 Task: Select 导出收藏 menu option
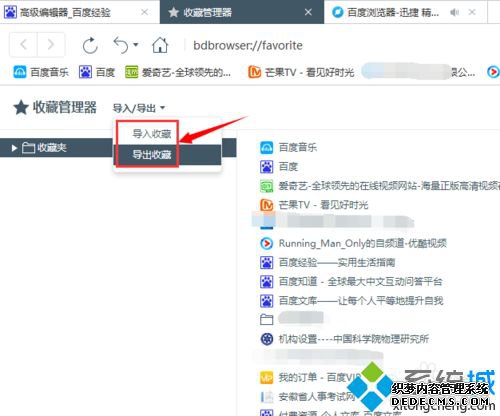152,155
